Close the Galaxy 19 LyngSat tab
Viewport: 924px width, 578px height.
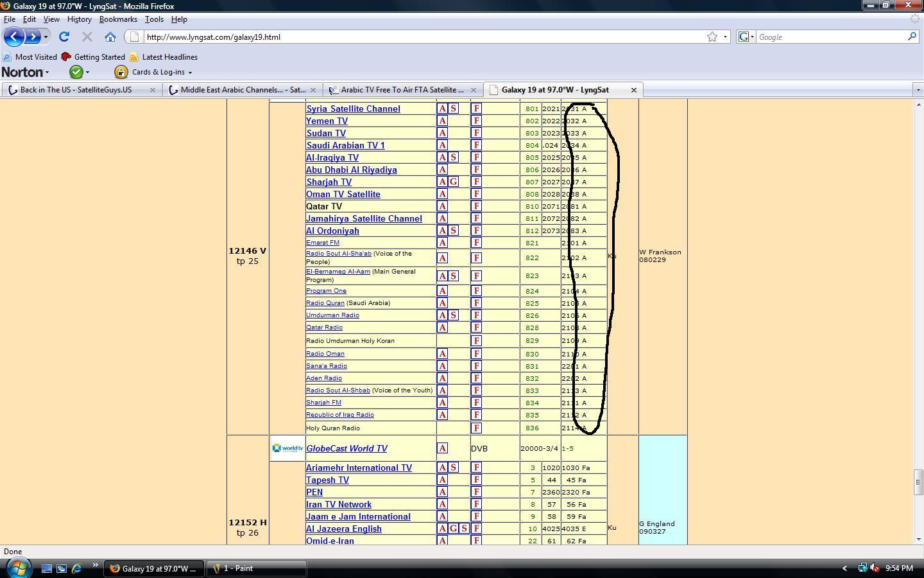(634, 90)
